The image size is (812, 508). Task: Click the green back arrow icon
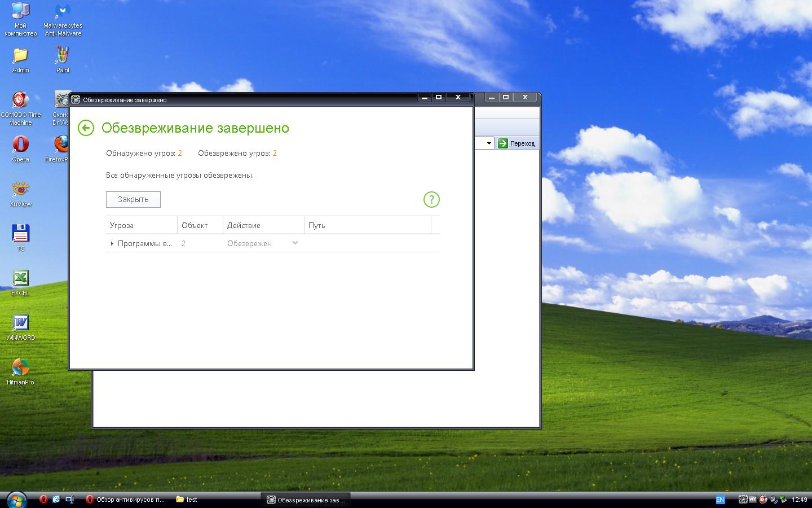[86, 128]
